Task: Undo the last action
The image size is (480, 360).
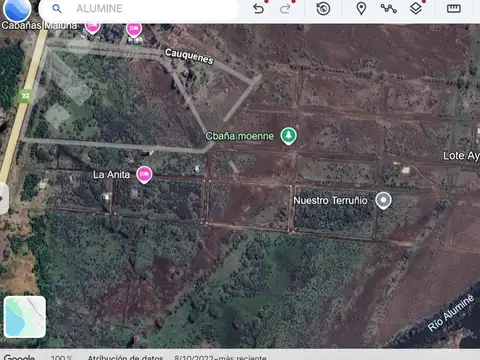Action: coord(258,9)
